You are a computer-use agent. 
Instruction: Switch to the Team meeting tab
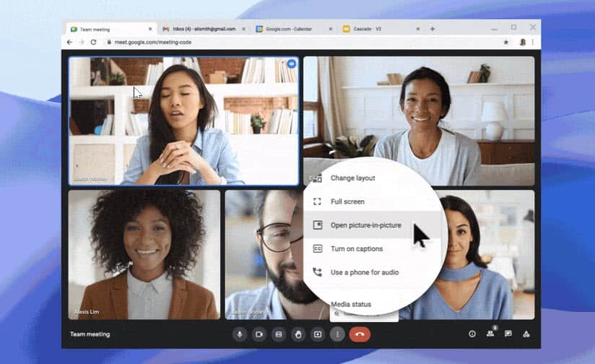pos(111,29)
